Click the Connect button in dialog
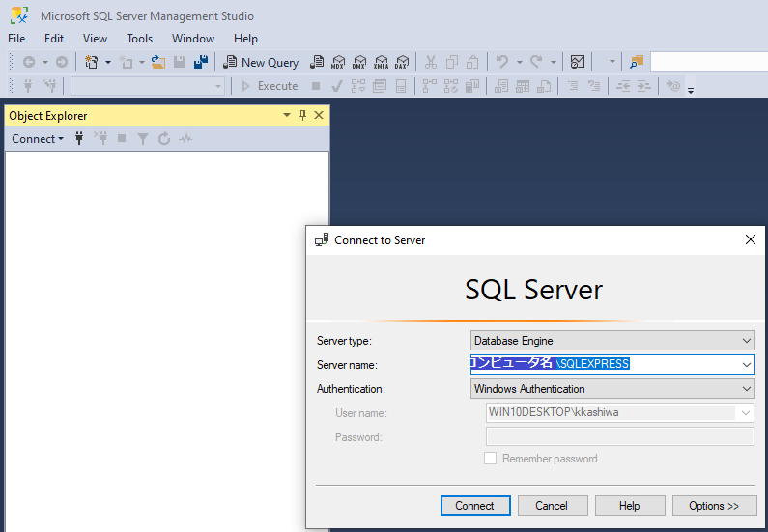768x532 pixels. click(x=475, y=506)
